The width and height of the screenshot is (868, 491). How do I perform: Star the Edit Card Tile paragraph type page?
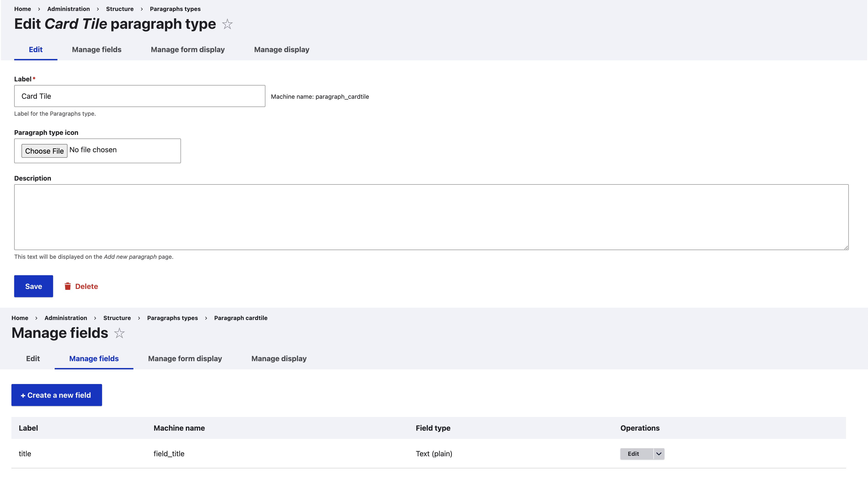(227, 24)
